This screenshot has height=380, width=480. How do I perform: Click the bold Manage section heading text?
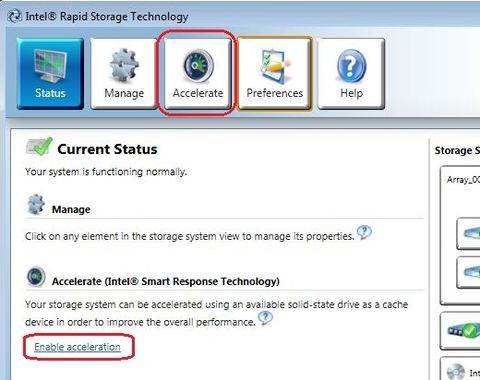point(71,209)
